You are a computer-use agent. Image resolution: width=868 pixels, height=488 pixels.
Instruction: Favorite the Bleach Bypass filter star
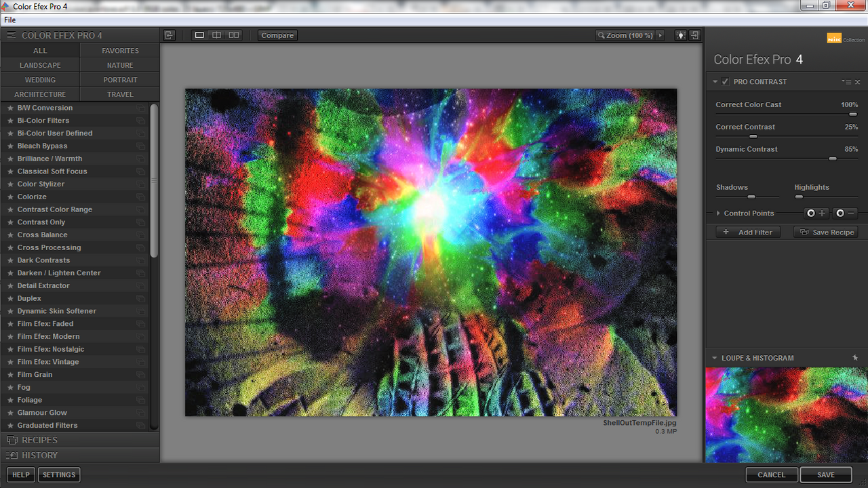coord(10,146)
